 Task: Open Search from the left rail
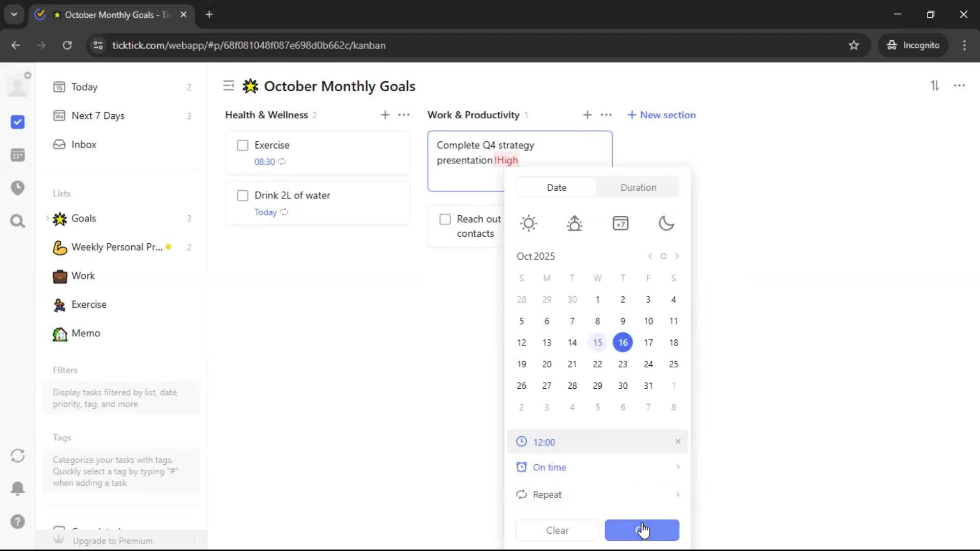tap(17, 221)
